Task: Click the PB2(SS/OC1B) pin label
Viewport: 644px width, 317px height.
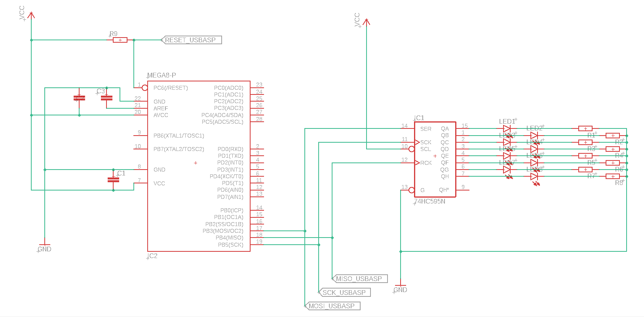Action: click(x=224, y=224)
